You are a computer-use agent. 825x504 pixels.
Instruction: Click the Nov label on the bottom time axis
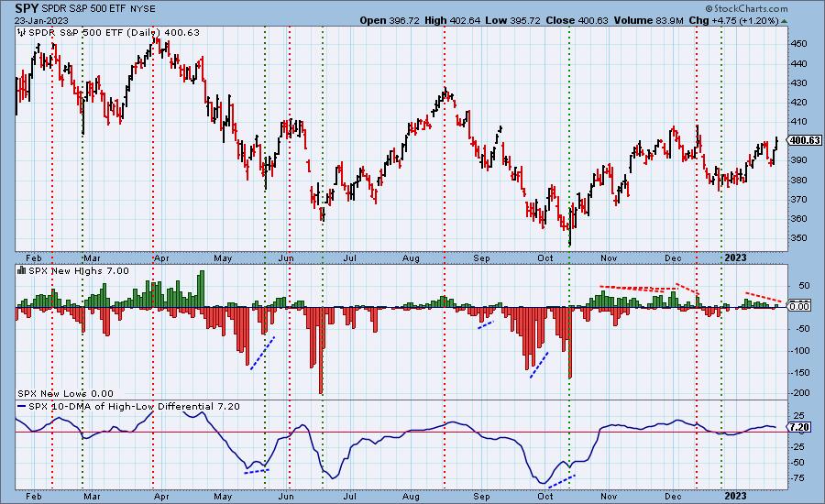(609, 496)
